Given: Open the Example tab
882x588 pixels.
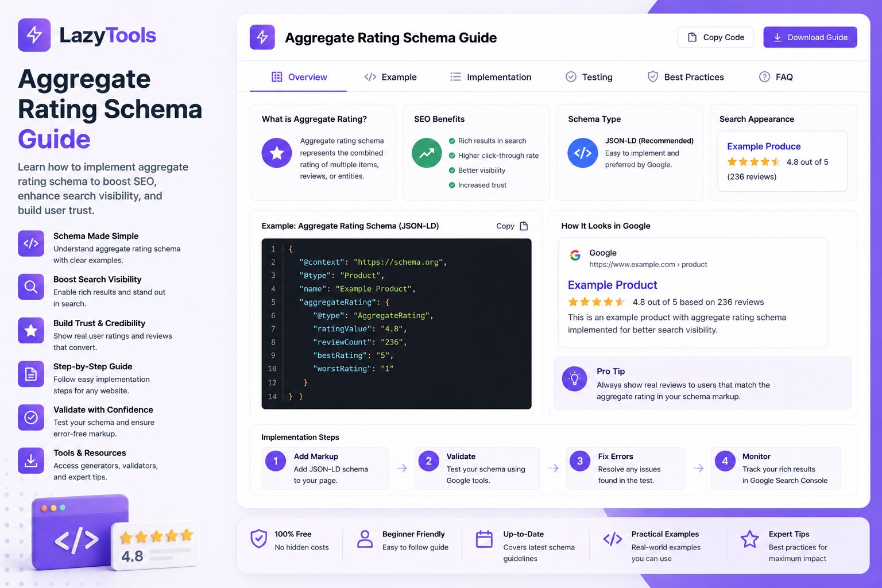Looking at the screenshot, I should click(390, 77).
